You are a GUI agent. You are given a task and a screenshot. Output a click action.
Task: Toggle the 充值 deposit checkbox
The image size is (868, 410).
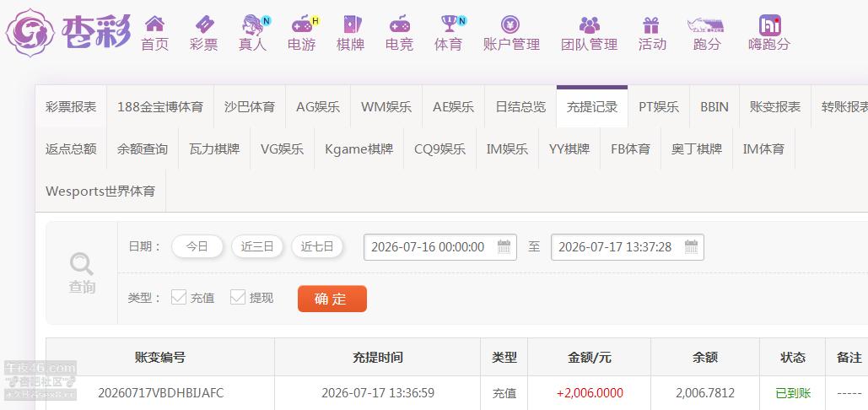click(x=178, y=297)
